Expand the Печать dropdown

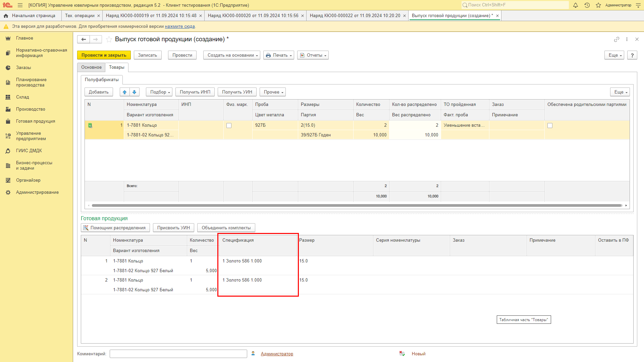(279, 55)
